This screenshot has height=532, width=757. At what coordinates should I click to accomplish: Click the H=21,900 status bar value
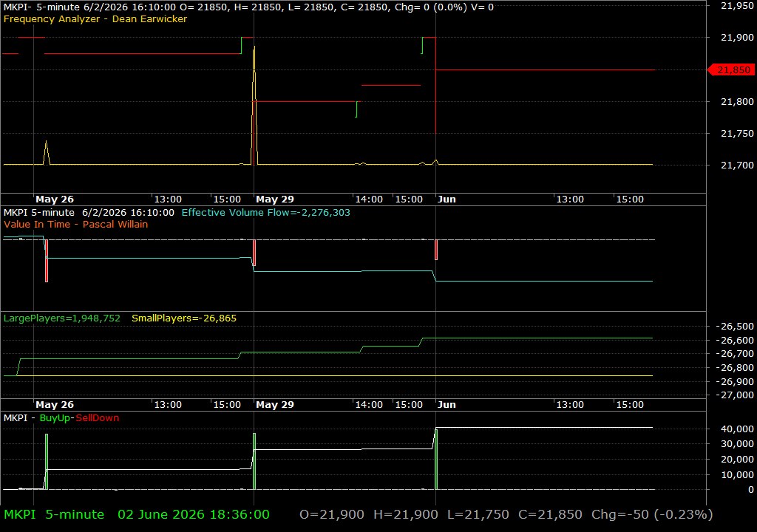point(406,514)
